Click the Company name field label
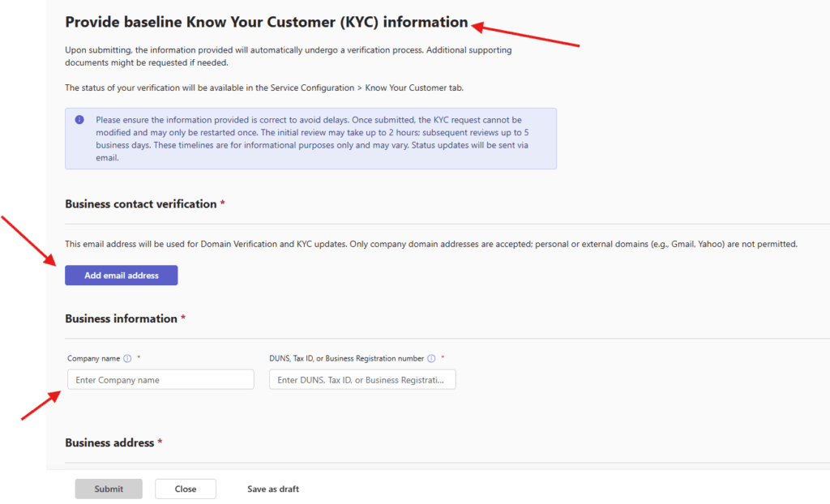Viewport: 830px width, 504px height. (93, 358)
